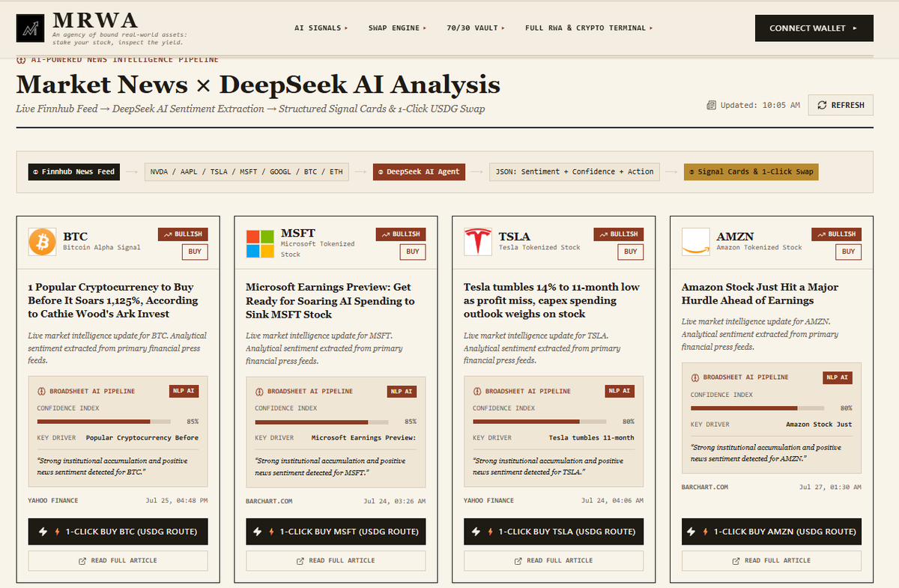Open Full RWA & Crypto Terminal menu
The image size is (899, 588).
(x=589, y=28)
